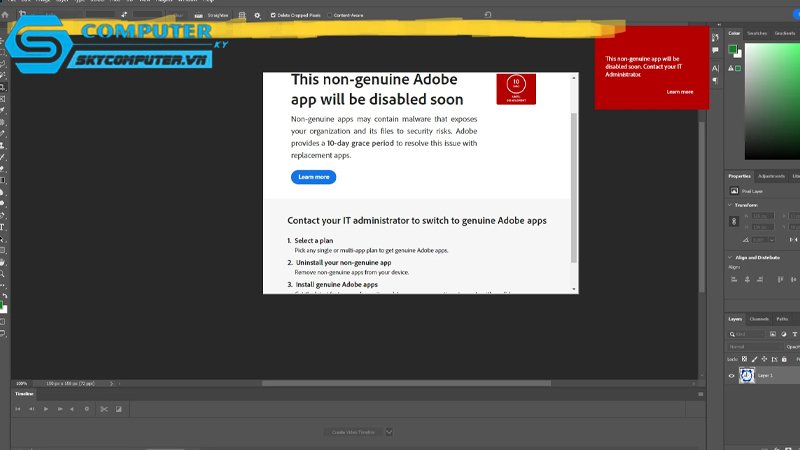Hide Layer 1 visibility eye
The height and width of the screenshot is (450, 800).
(x=731, y=376)
